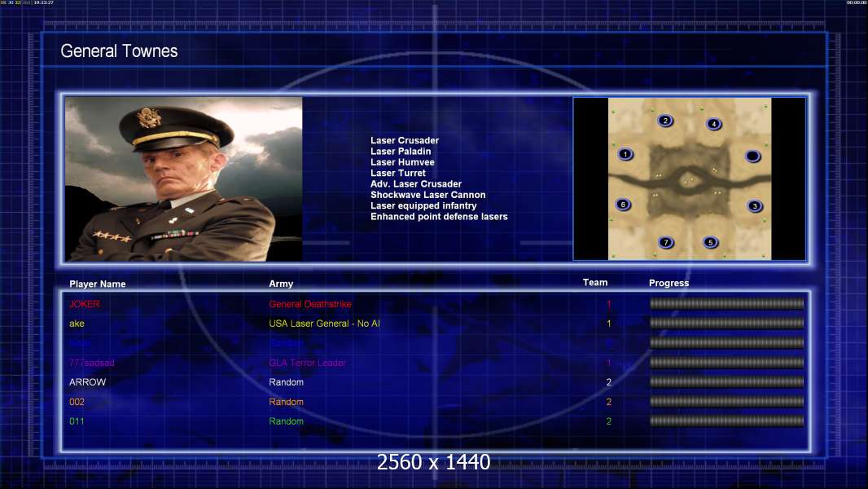The image size is (868, 489).
Task: Click ARROW's loading progress bar
Action: tap(727, 381)
